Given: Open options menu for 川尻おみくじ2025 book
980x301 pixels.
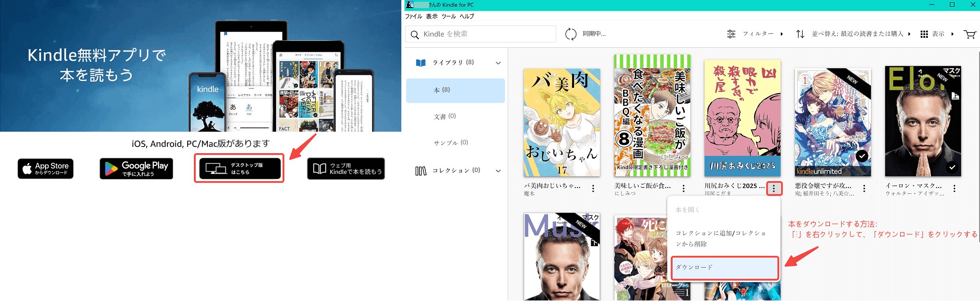Looking at the screenshot, I should pos(774,189).
